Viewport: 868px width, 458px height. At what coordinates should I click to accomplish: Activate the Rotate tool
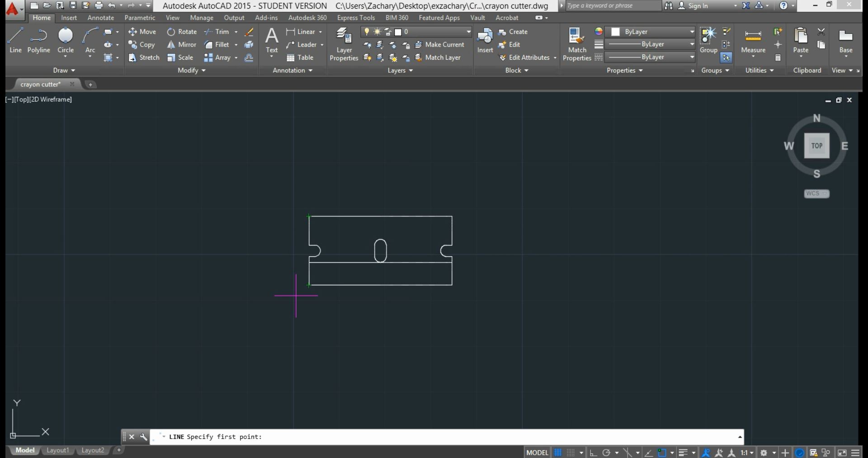point(182,32)
